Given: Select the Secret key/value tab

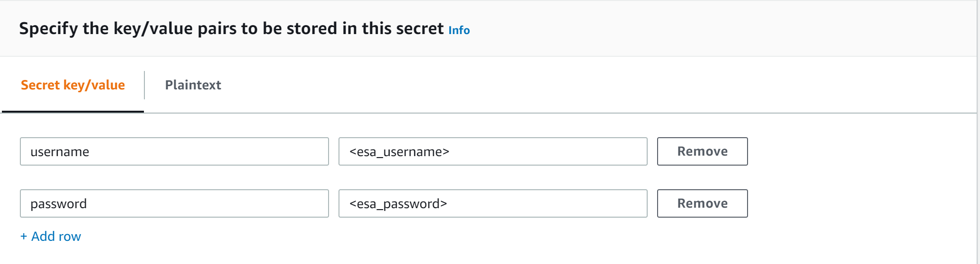Looking at the screenshot, I should pyautogui.click(x=73, y=85).
